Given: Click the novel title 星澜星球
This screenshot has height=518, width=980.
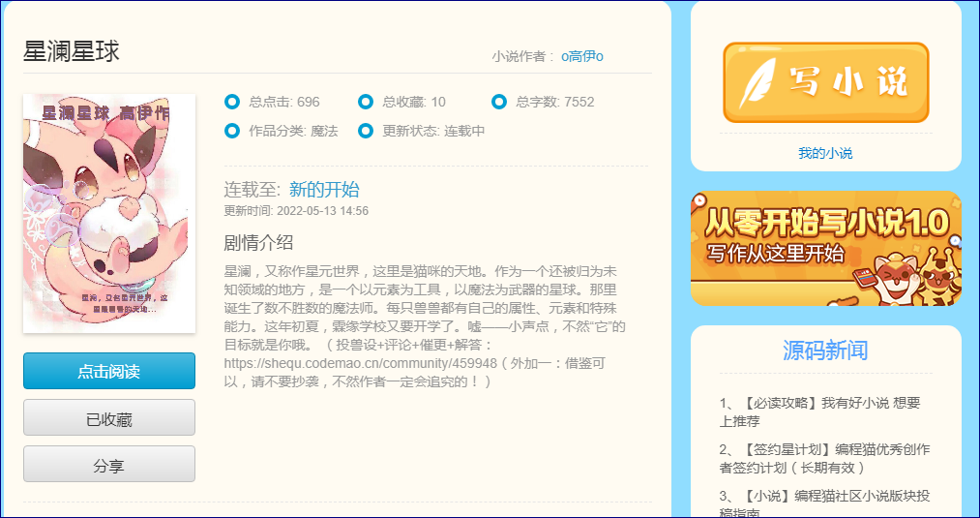Looking at the screenshot, I should click(x=72, y=51).
